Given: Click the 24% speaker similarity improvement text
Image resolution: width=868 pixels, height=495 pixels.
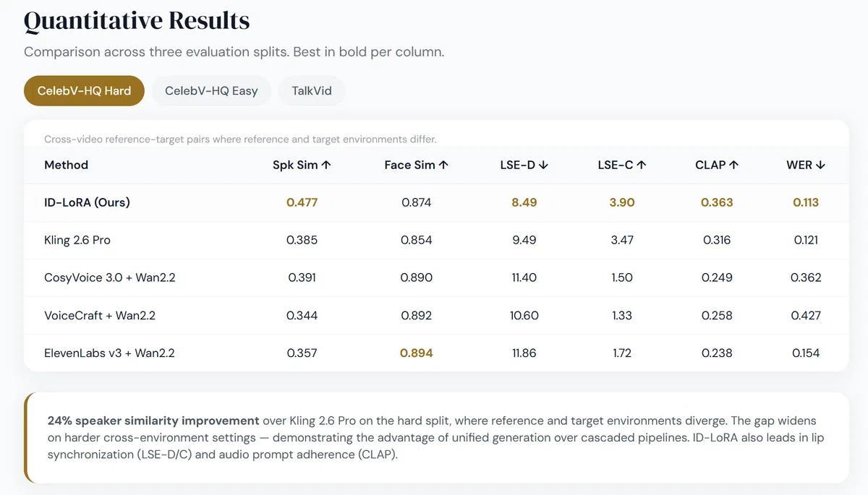Looking at the screenshot, I should [x=153, y=421].
